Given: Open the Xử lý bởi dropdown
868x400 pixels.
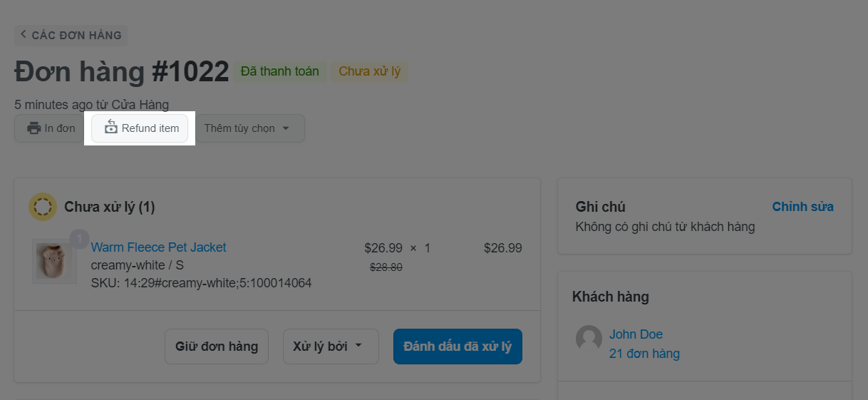Looking at the screenshot, I should coord(330,347).
